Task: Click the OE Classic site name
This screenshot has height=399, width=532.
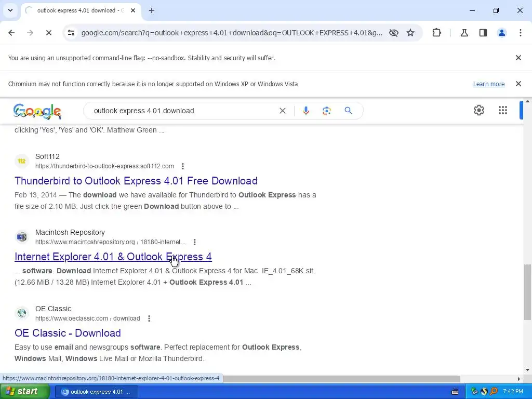Action: point(54,309)
